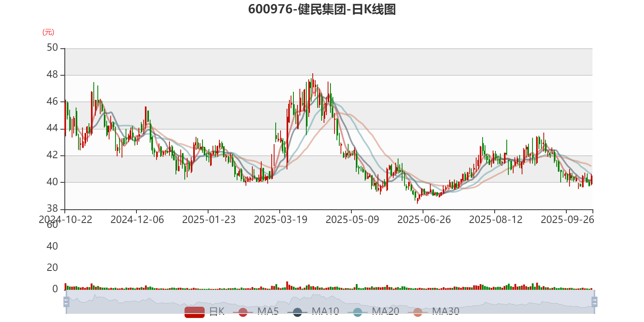Click the right handle of the zoom slider
Image resolution: width=644 pixels, height=322 pixels.
[594, 302]
